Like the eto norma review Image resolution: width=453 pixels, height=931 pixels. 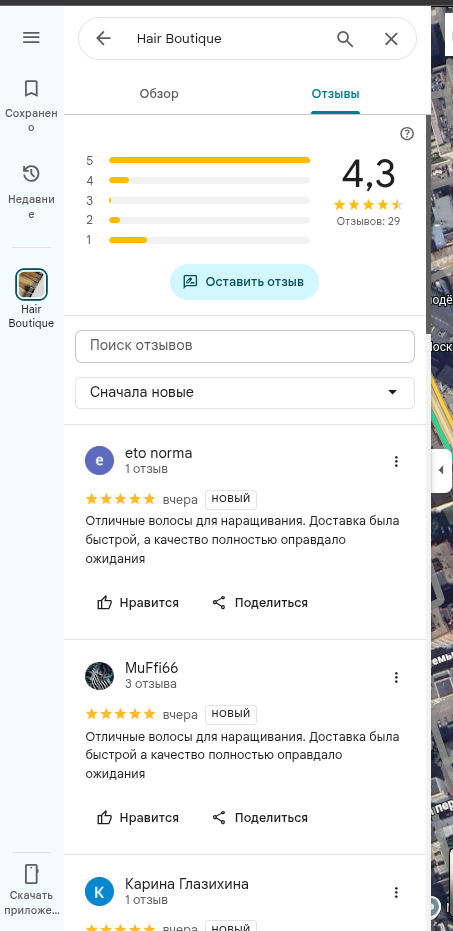coord(138,603)
